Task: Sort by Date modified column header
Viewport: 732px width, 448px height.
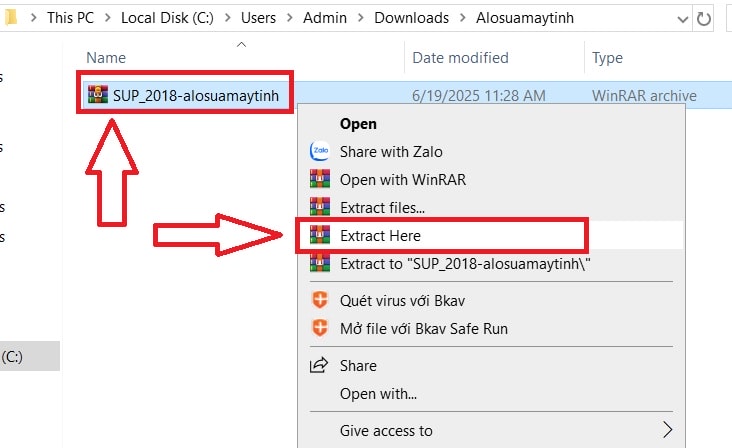Action: (x=460, y=57)
